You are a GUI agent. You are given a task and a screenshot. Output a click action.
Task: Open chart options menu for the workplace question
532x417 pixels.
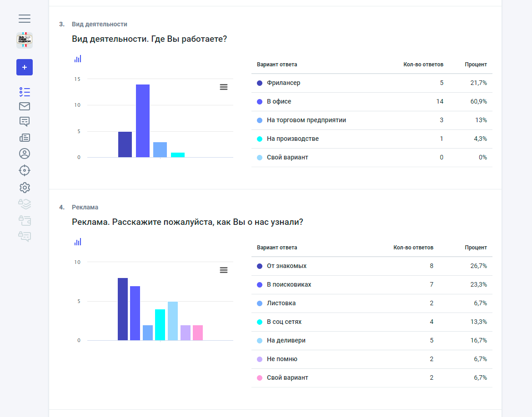[224, 87]
